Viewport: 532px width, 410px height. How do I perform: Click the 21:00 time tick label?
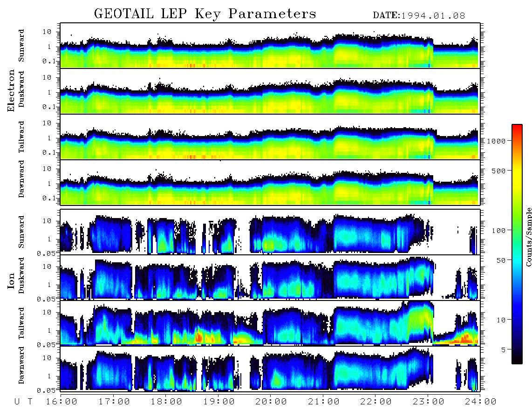pos(324,402)
